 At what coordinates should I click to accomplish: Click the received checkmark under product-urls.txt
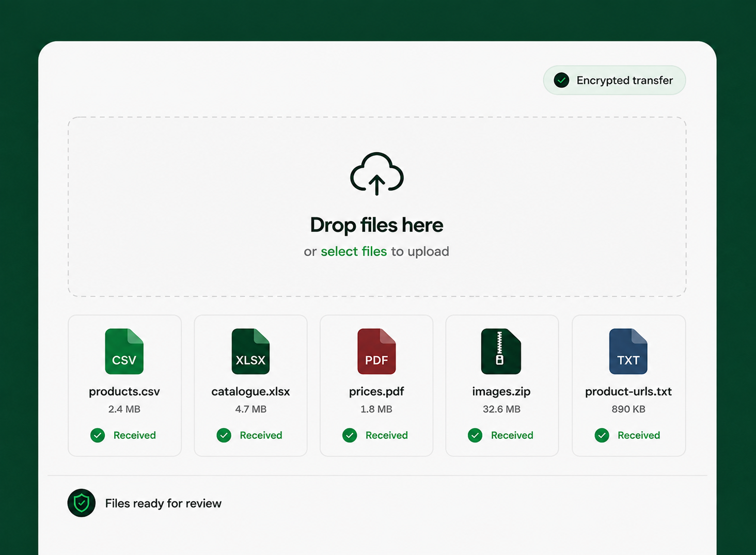602,435
